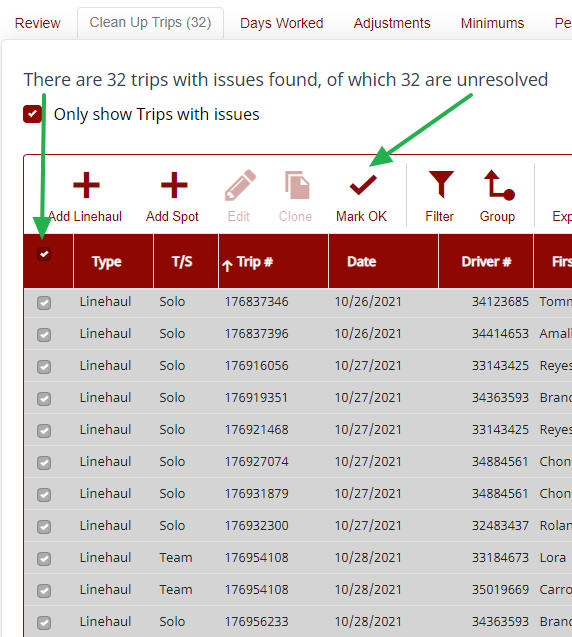Sort using the Trip # arrow icon
Screen dimensions: 572x637
(227, 266)
